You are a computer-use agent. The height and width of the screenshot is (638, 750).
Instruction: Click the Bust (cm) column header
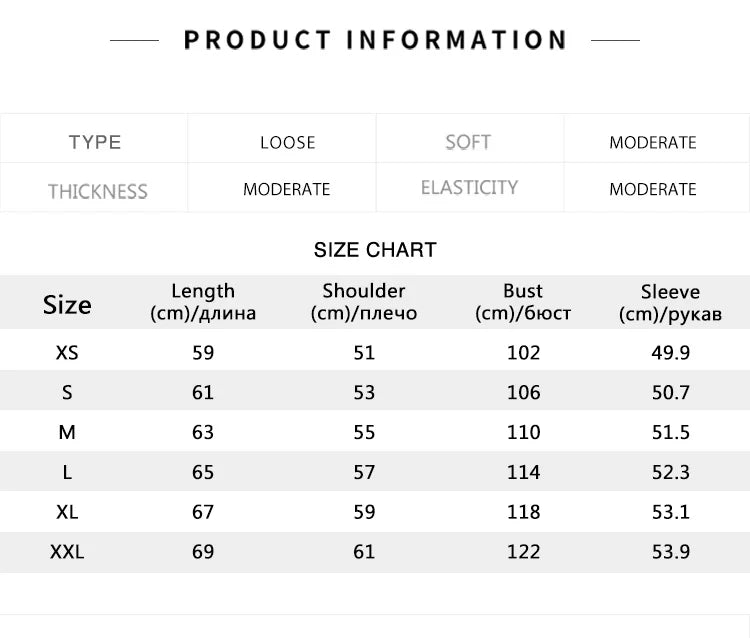pos(523,302)
